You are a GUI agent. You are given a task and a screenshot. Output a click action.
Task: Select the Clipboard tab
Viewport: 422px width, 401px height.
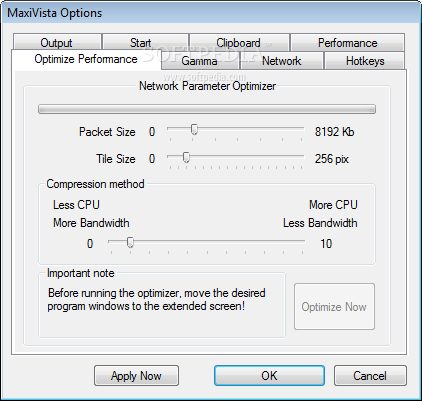tap(239, 42)
